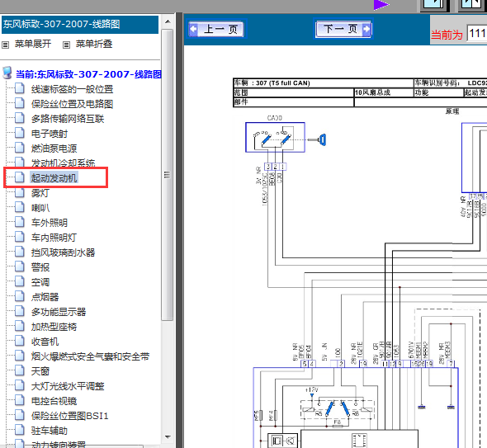This screenshot has width=487, height=448.
Task: Open the 收音机 entry
Action: click(45, 342)
